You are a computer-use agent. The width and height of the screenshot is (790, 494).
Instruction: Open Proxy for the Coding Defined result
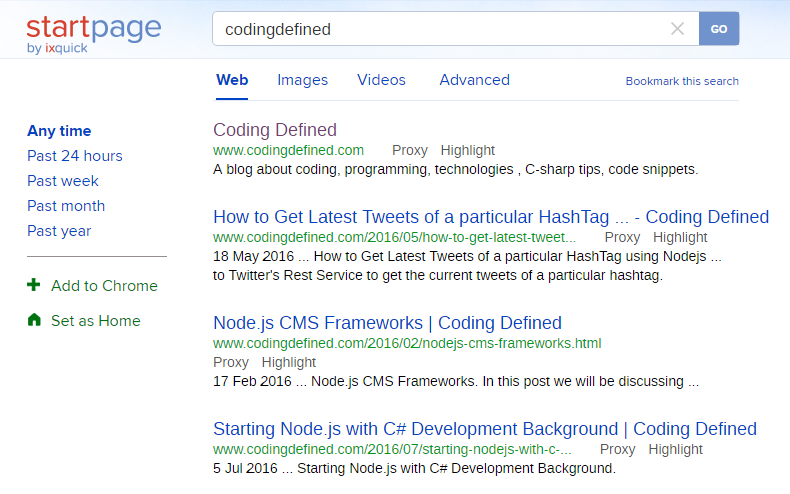pyautogui.click(x=410, y=150)
